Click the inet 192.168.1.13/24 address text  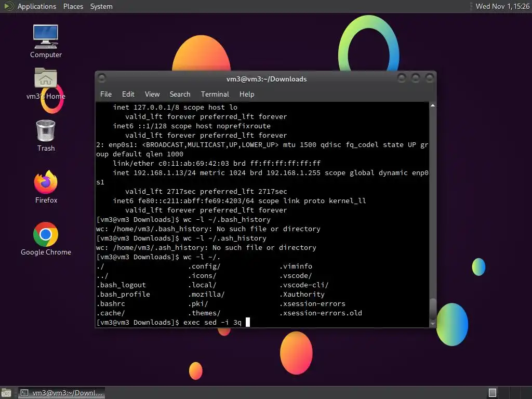point(154,172)
